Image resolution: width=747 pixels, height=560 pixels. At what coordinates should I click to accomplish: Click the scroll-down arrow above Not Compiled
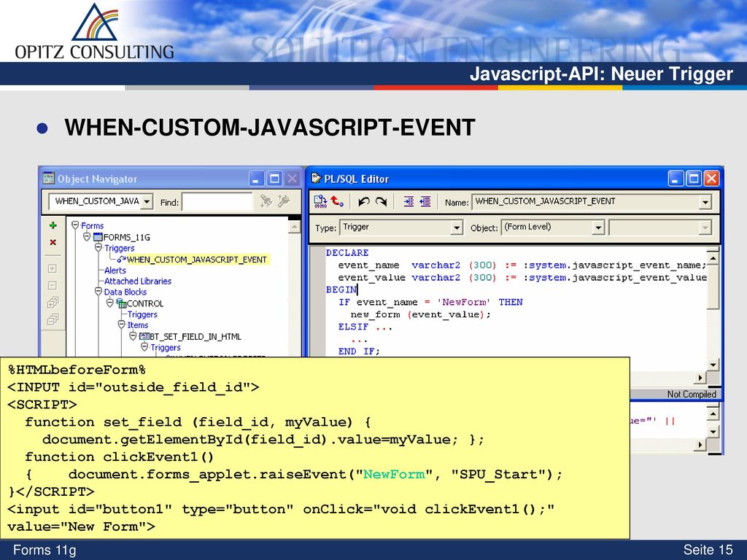pyautogui.click(x=713, y=365)
